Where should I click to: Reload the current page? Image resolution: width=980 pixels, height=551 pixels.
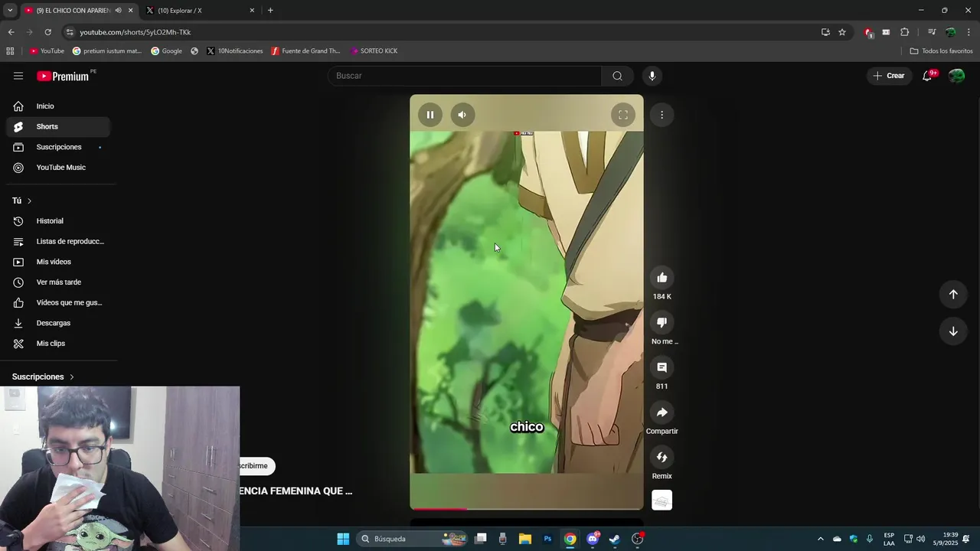[47, 32]
